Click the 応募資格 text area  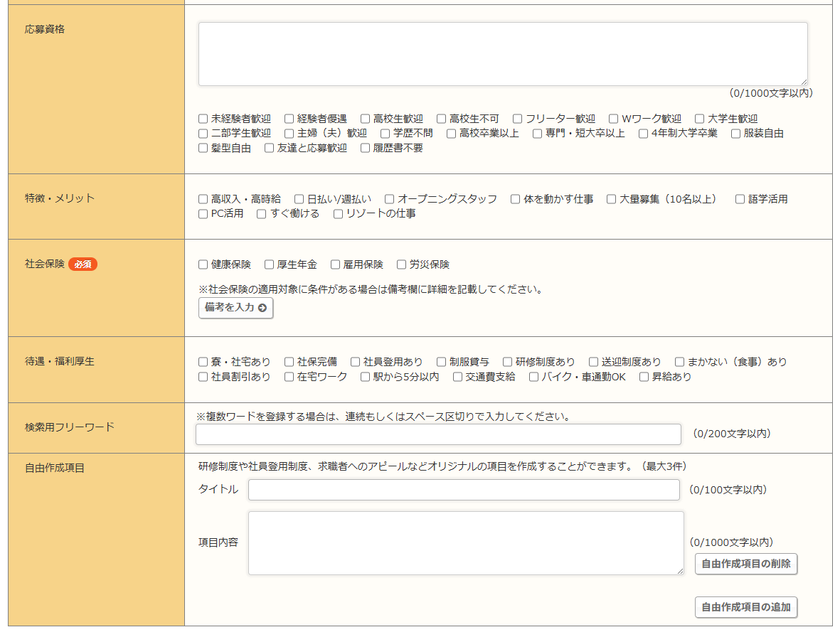502,54
